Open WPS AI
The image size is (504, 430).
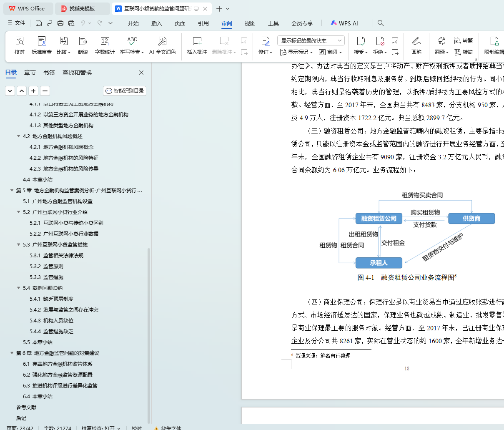click(344, 23)
